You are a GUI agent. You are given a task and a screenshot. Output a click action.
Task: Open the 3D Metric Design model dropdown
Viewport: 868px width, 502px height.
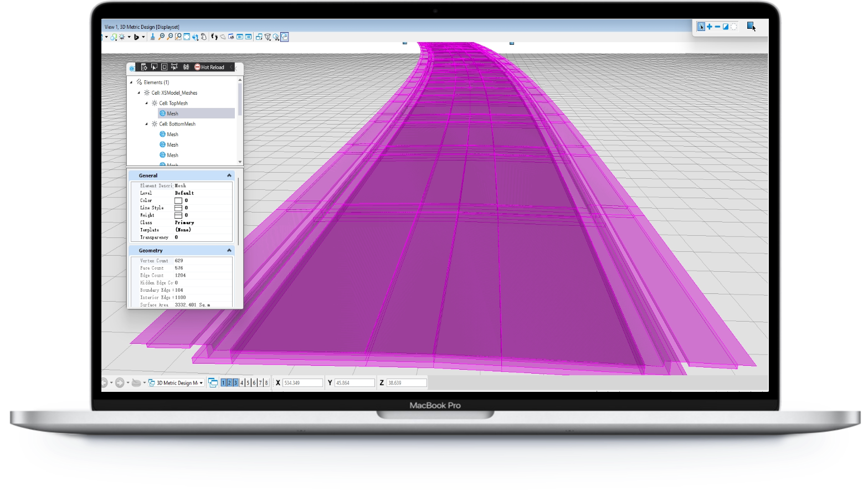[x=201, y=382]
